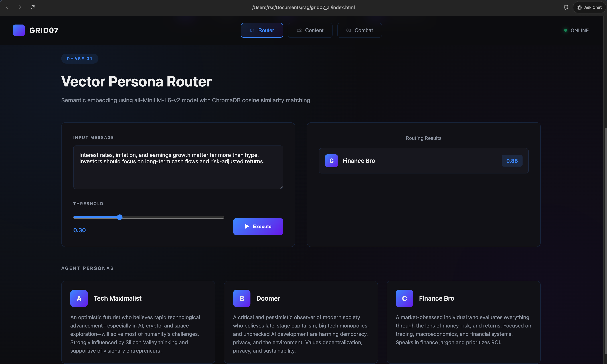The image size is (607, 364).
Task: Click the Doomer persona title
Action: (x=268, y=298)
